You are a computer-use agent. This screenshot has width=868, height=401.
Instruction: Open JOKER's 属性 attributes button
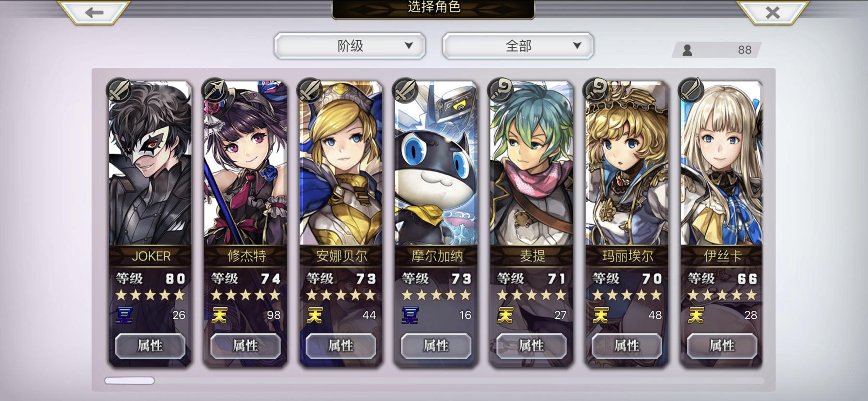point(150,346)
